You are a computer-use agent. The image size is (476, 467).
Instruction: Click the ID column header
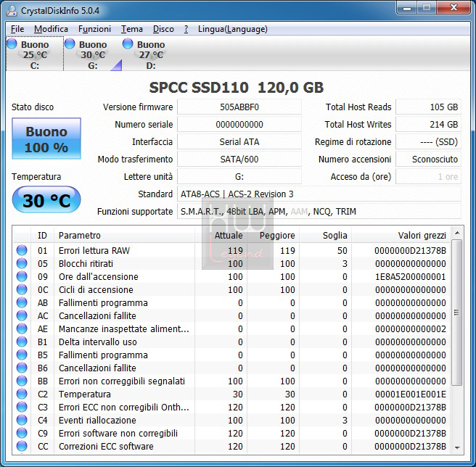click(42, 236)
